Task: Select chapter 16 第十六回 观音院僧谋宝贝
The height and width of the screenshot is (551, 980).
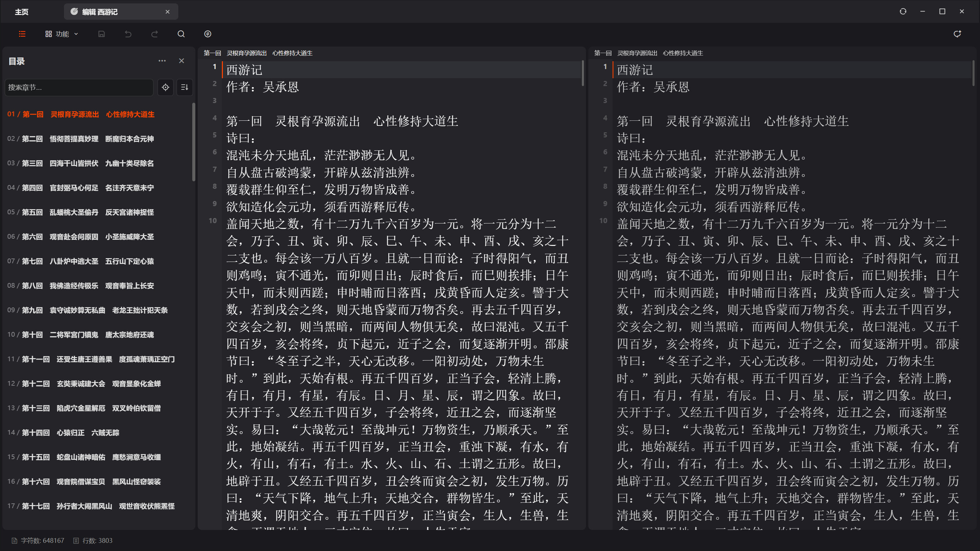Action: tap(97, 481)
